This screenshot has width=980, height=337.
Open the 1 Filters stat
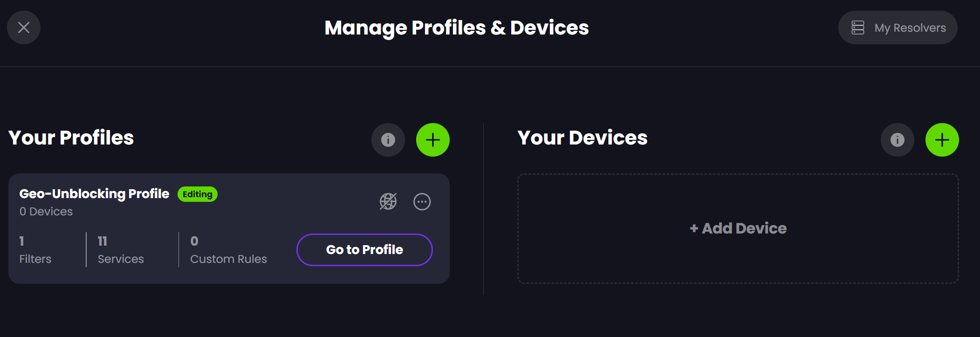point(35,250)
